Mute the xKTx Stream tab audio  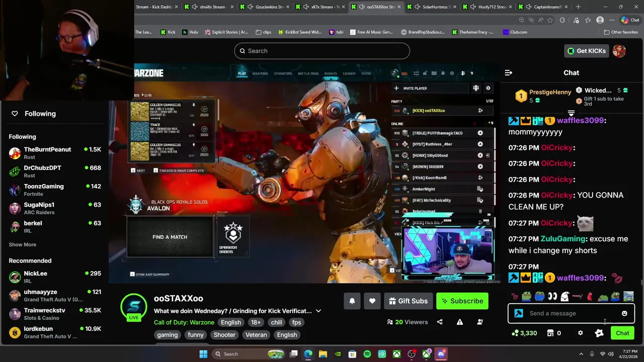tap(306, 7)
